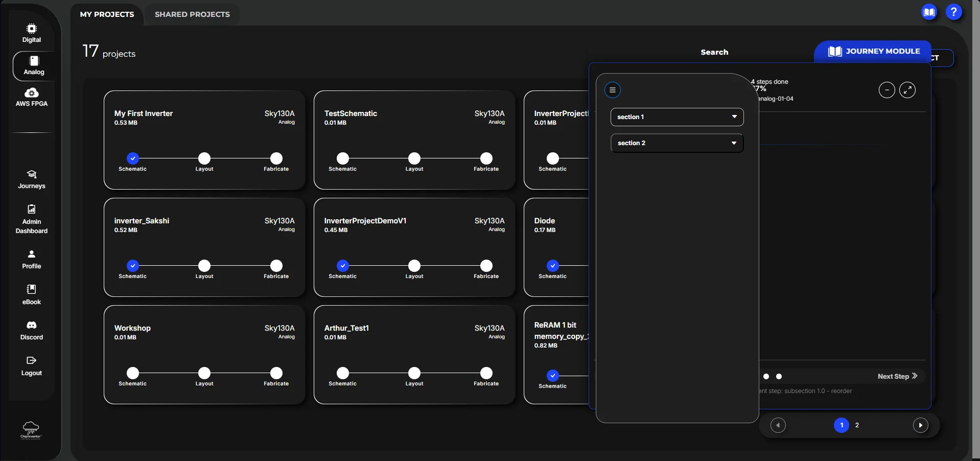Expand the journey module to fullscreen
The width and height of the screenshot is (980, 461).
pyautogui.click(x=907, y=90)
